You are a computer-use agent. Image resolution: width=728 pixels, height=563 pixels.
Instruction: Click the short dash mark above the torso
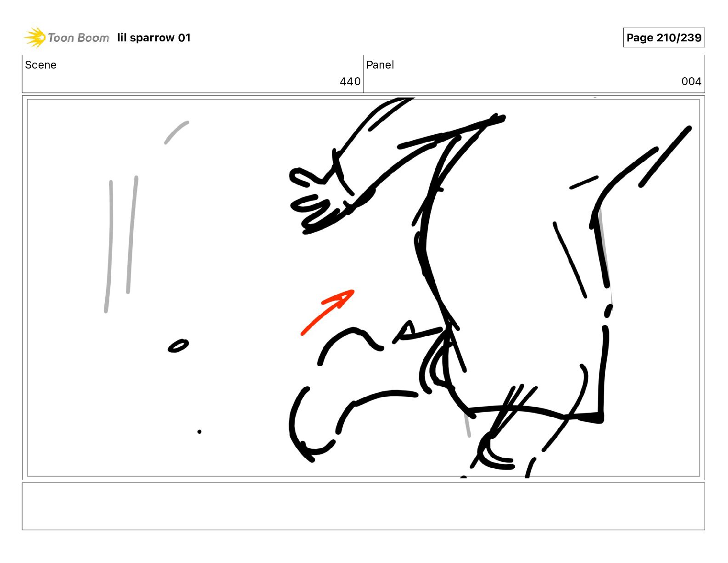[584, 182]
